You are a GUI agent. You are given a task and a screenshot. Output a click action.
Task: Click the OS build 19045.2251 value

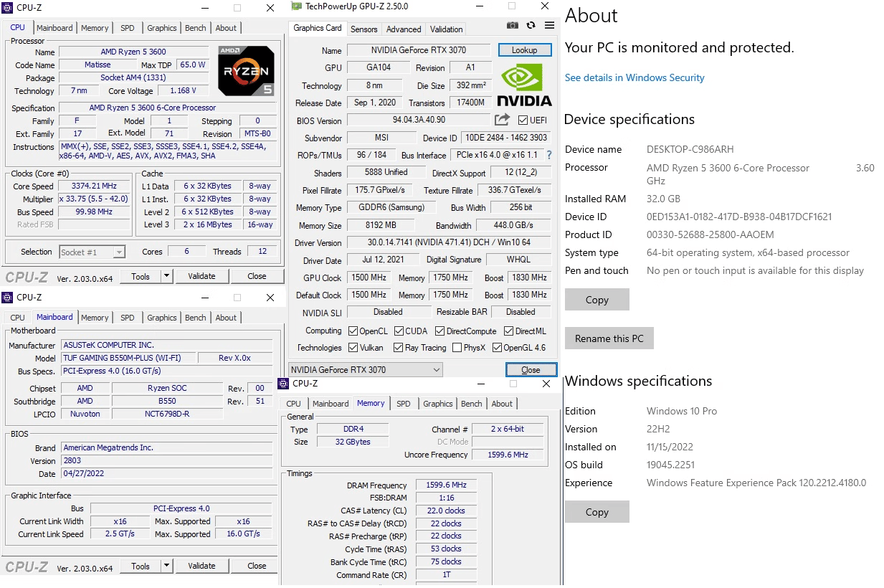670,465
